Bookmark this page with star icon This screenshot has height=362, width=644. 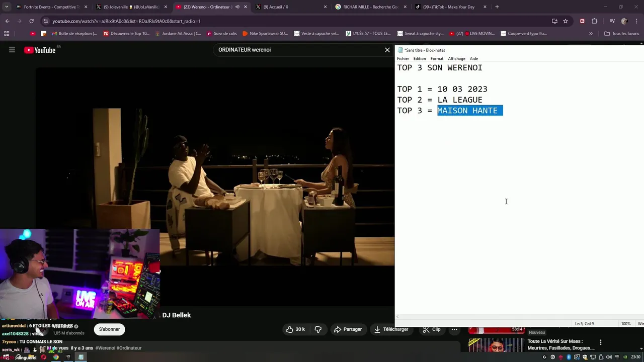[566, 21]
